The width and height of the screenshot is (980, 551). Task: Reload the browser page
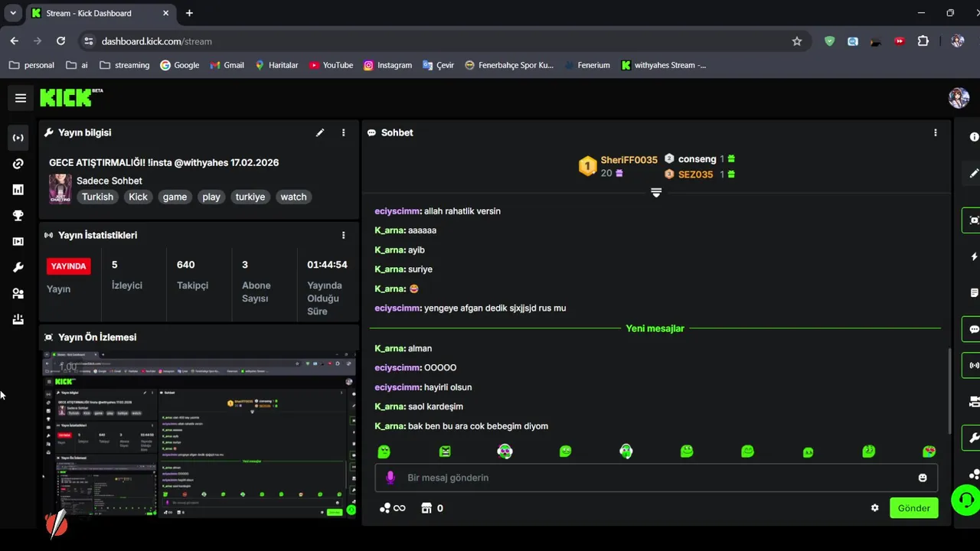[x=60, y=41]
